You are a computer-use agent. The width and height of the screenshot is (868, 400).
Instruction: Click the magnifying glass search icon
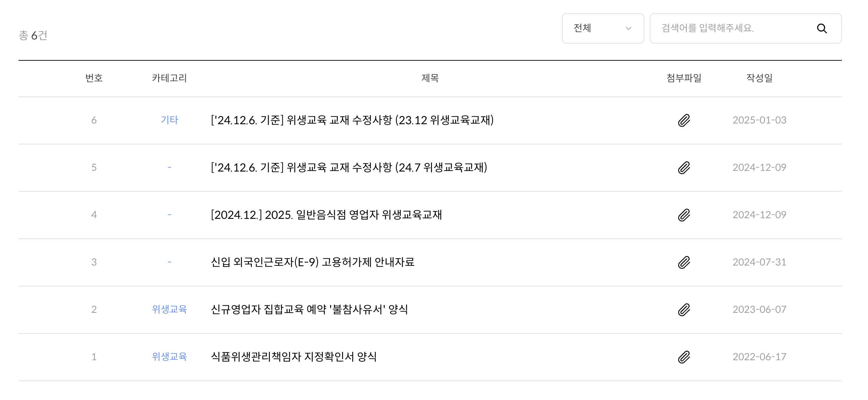click(822, 29)
